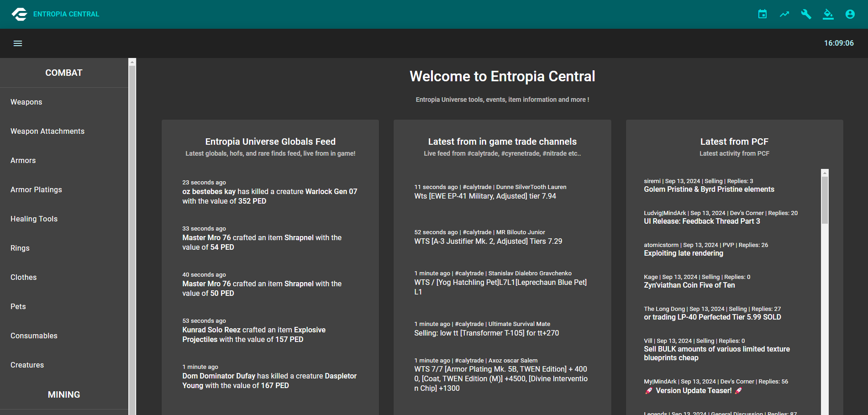This screenshot has width=868, height=415.
Task: Click the paint bucket theme icon
Action: (828, 14)
